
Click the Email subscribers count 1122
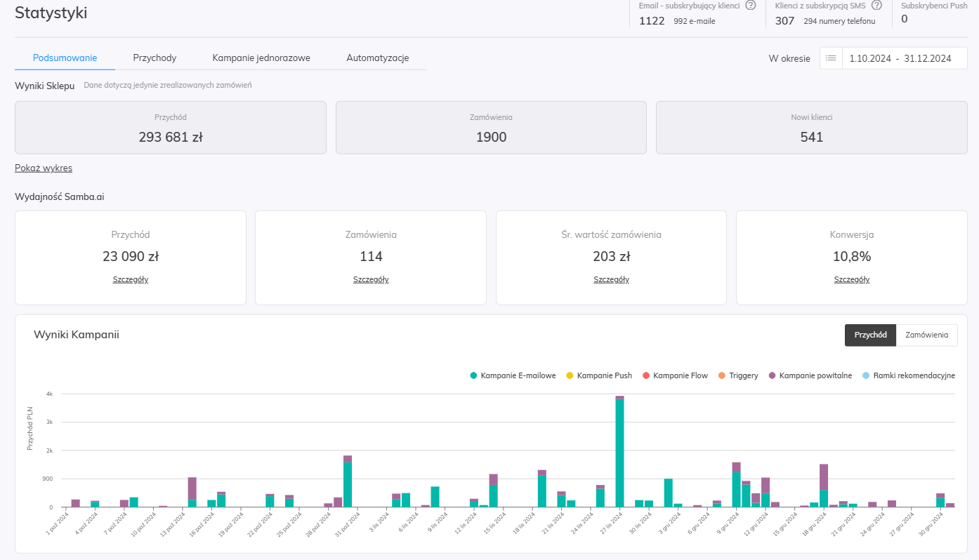click(652, 20)
